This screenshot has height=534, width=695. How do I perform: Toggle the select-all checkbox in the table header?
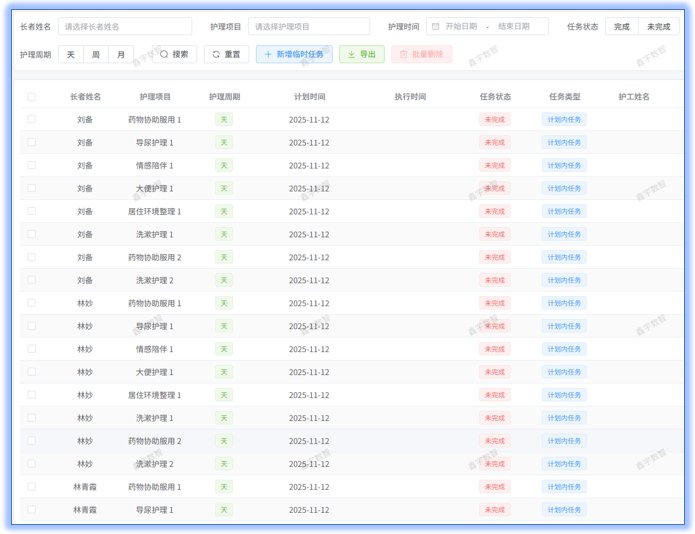tap(32, 97)
